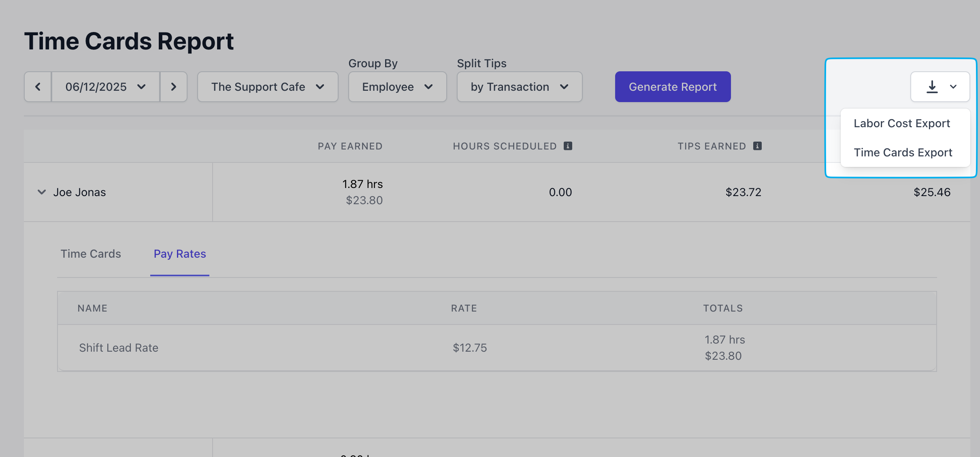Collapse the Joe Jonas row chevron

41,192
